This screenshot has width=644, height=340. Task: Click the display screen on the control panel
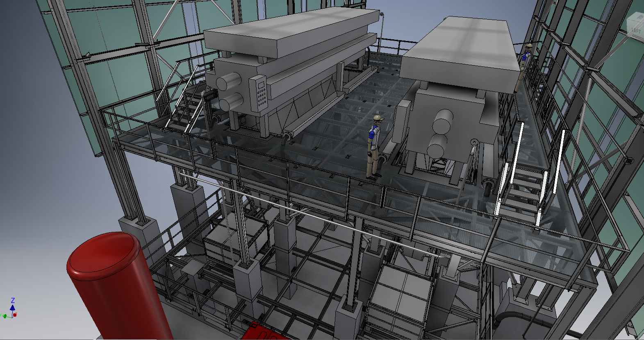261,85
